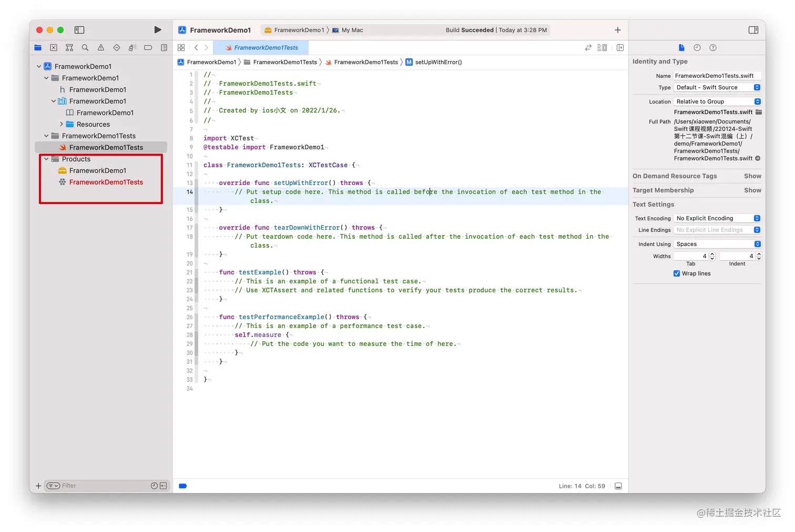Viewport: 795px width, 532px height.
Task: Add an editor on the right
Action: tap(620, 48)
